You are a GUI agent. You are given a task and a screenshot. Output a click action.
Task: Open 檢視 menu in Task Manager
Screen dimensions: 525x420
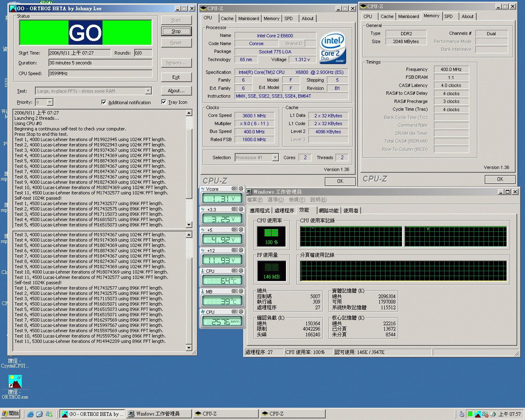(x=297, y=200)
